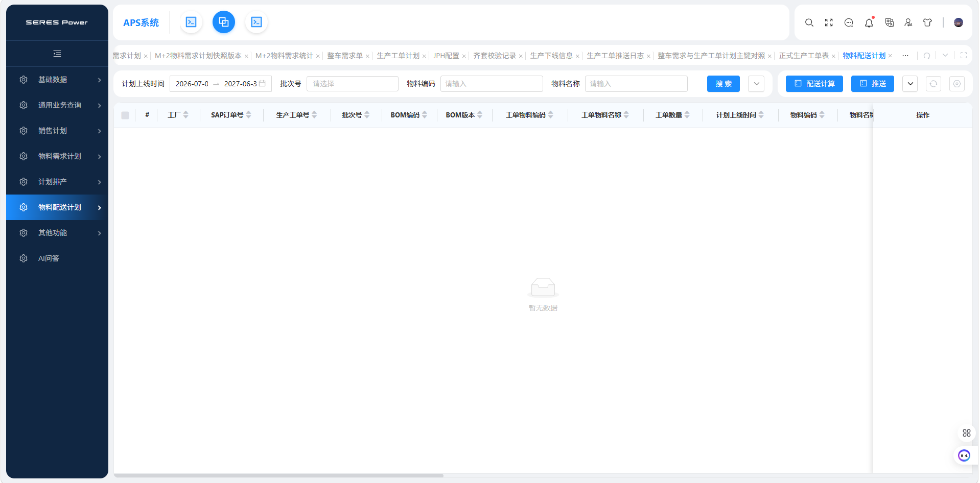Open the AI assistant robot icon
The height and width of the screenshot is (483, 980).
click(x=964, y=455)
